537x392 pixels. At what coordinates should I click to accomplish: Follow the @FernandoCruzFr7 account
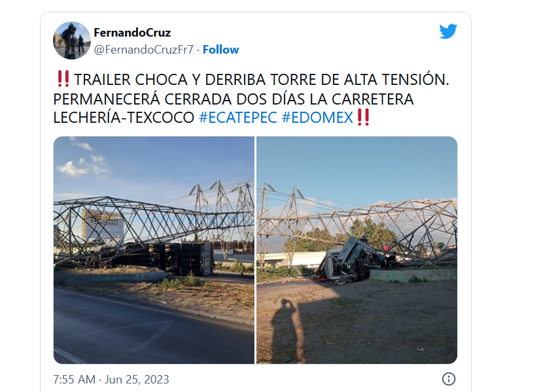coord(220,50)
